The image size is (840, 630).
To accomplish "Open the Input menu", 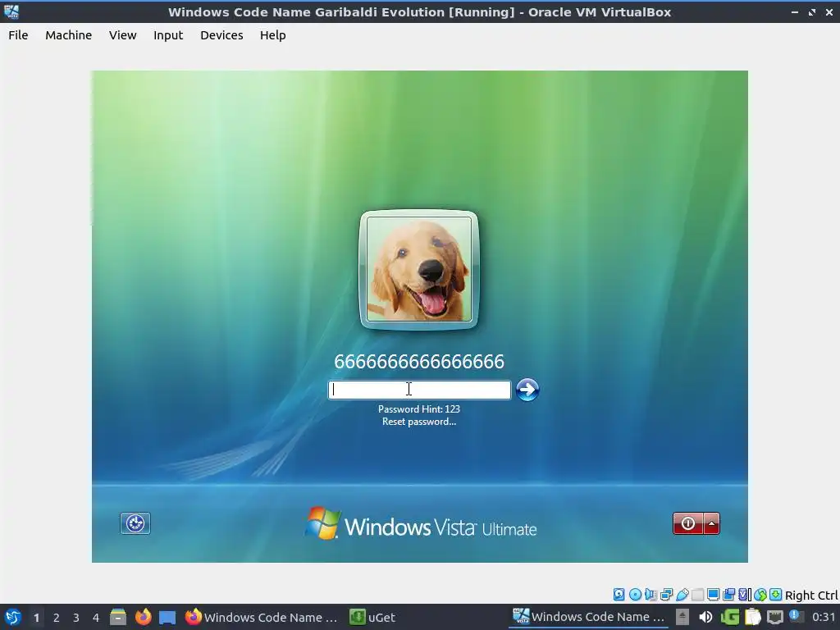I will tap(168, 35).
